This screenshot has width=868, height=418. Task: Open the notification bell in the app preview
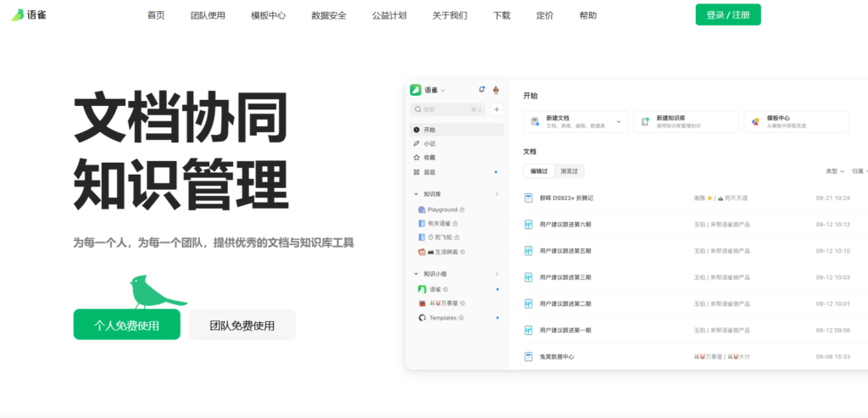(x=481, y=89)
